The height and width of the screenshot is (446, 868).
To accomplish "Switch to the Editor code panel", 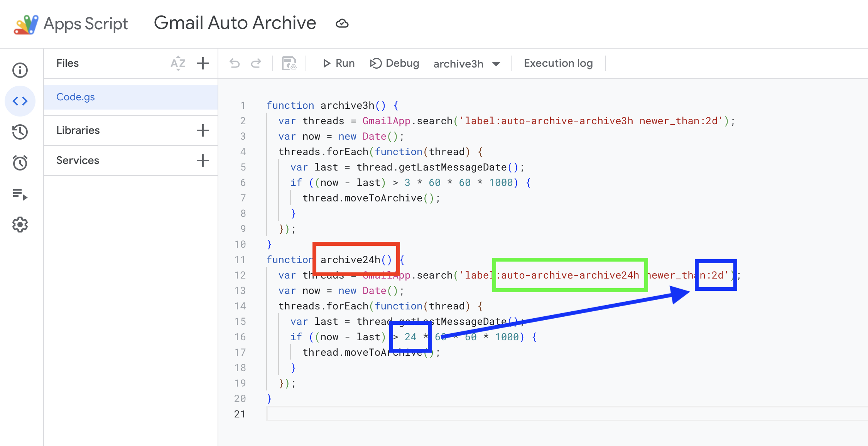I will [20, 101].
